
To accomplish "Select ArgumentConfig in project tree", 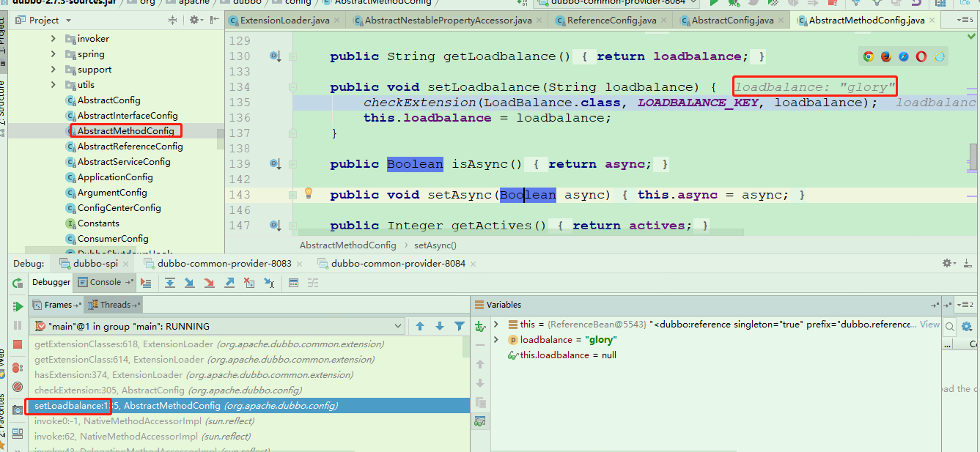I will point(112,193).
